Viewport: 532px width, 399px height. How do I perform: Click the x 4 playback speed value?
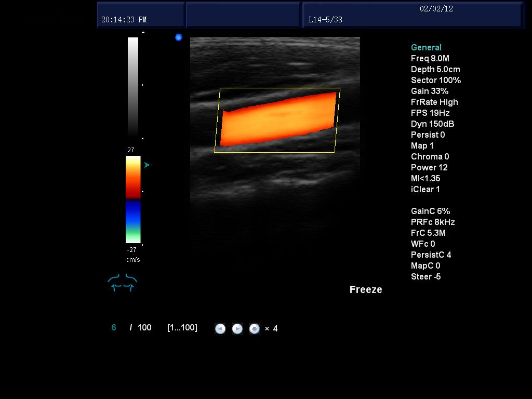[271, 329]
